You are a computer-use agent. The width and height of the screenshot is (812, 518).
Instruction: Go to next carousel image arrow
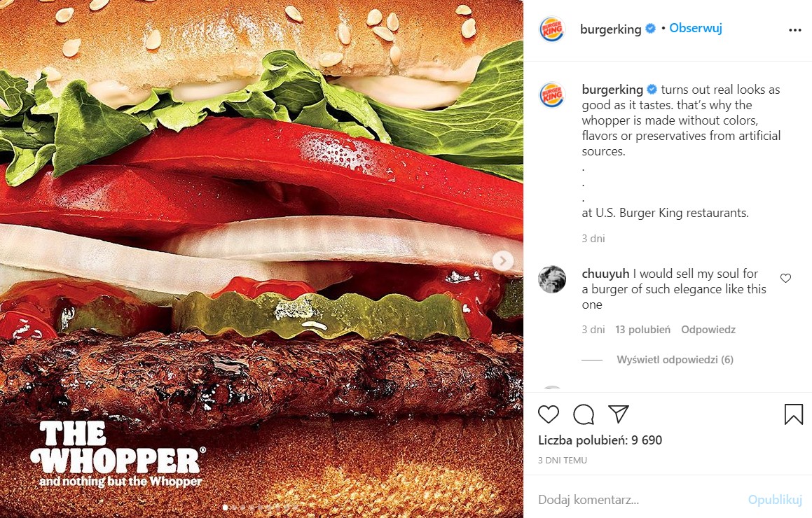(502, 261)
